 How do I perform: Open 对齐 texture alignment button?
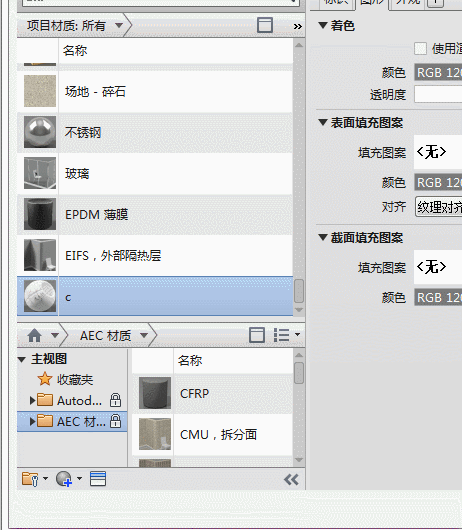point(438,207)
